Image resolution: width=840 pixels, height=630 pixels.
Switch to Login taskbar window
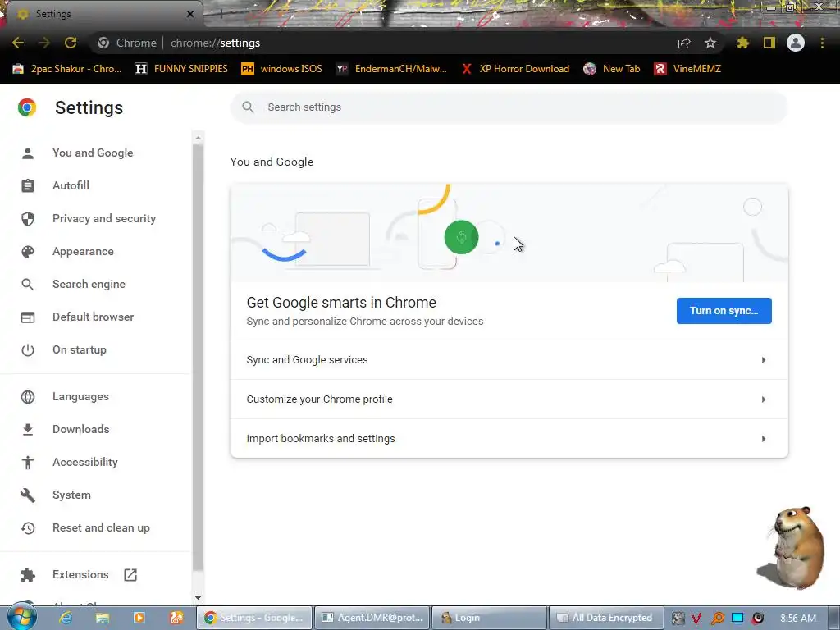coord(489,618)
